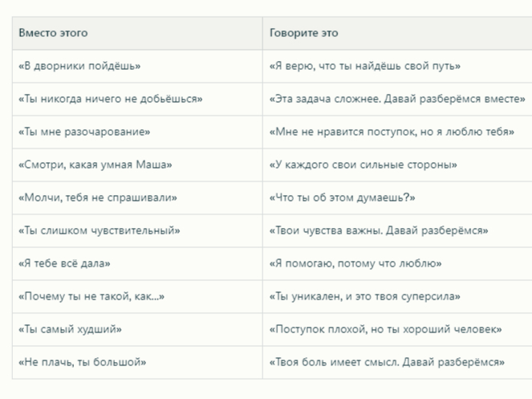Select the «В дворники пойдёшь» cell
Viewport: 532px width, 399px height.
click(x=78, y=67)
